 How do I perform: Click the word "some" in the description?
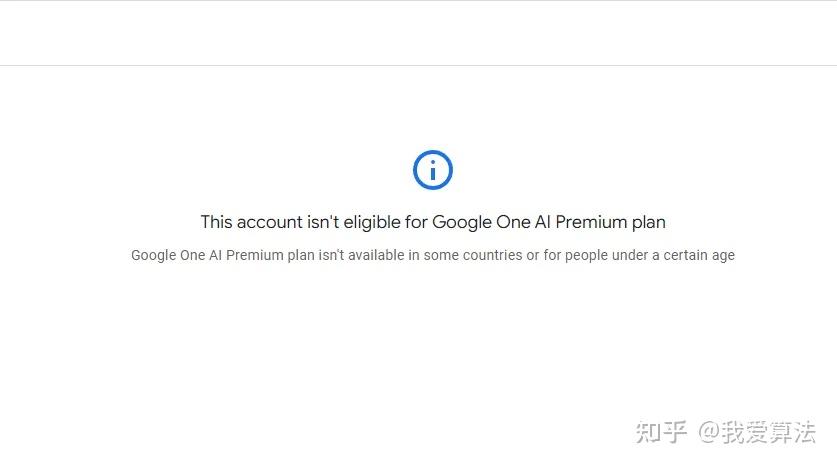pos(441,256)
